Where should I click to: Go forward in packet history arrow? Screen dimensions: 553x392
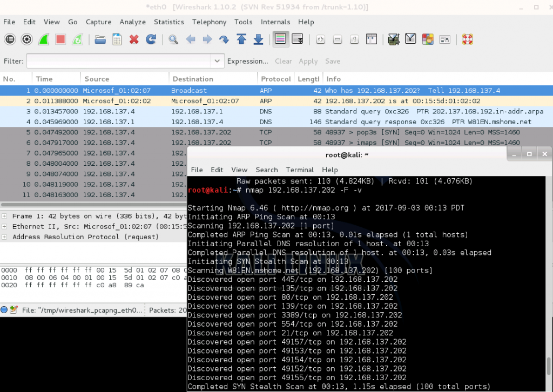pyautogui.click(x=207, y=39)
